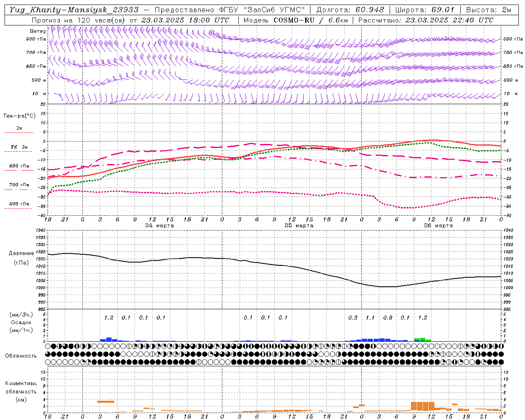Click the 'Предоставлено ФГБУ ЗапСиб УГМС' header text

coord(230,9)
